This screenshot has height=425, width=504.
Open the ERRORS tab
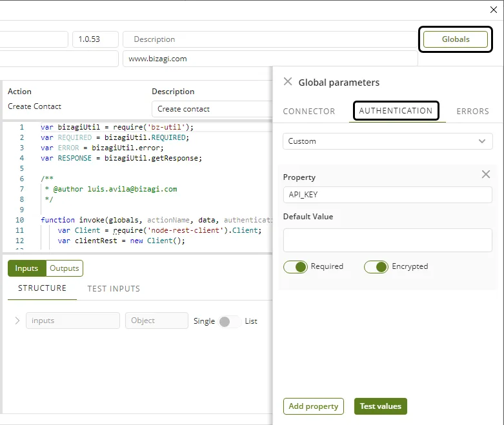472,111
